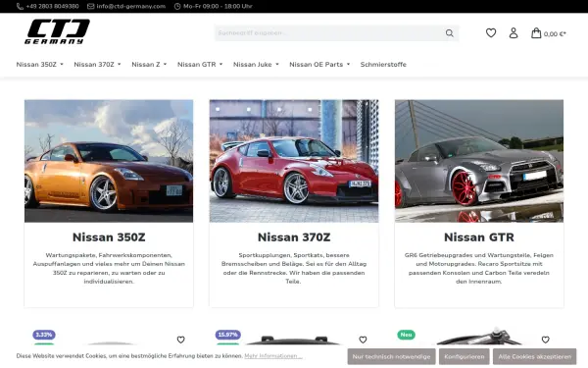Open the Nissan 350Z navigation item
This screenshot has height=368, width=588.
pos(36,64)
